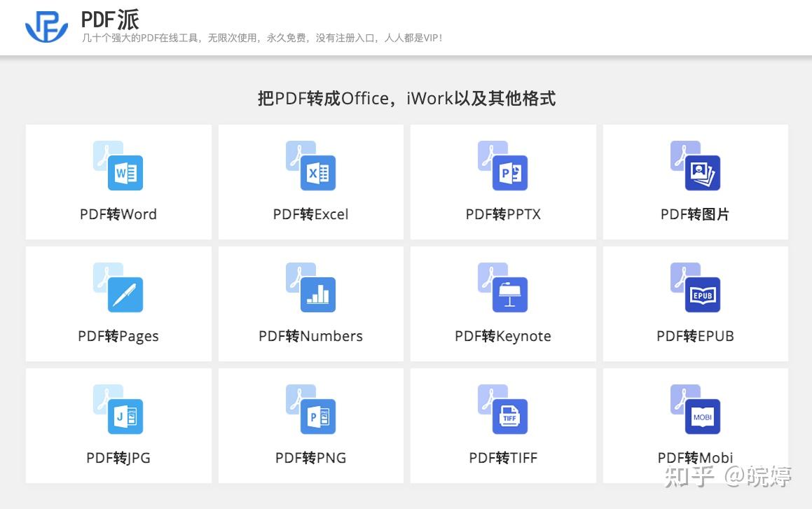The height and width of the screenshot is (509, 812).
Task: Open the PDF to Mobi converter icon
Action: coord(696,409)
